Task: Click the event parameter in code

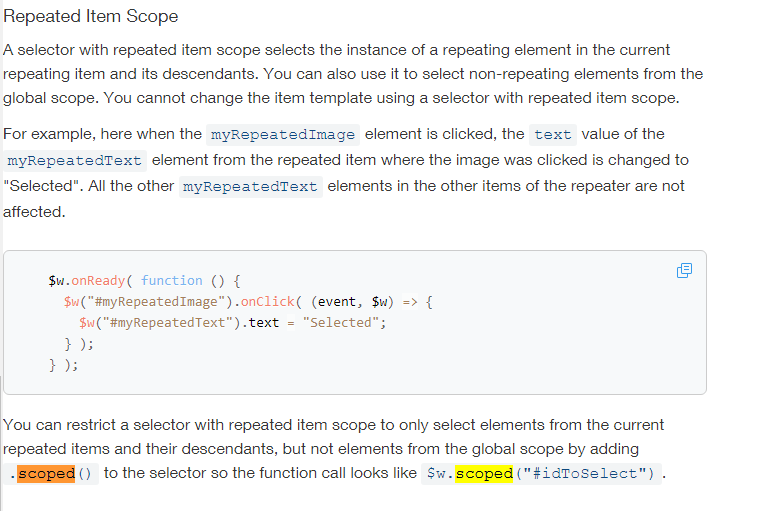Action: [337, 302]
